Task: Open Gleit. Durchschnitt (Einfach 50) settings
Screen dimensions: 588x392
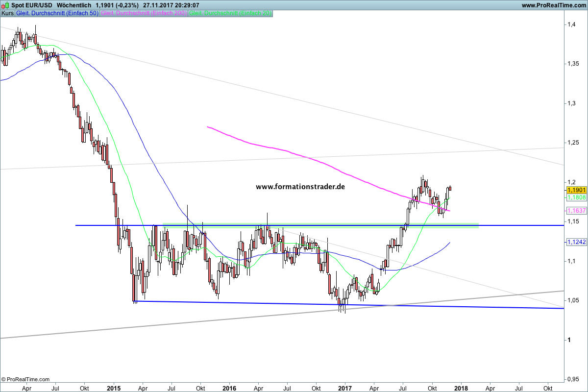Action: 57,13
